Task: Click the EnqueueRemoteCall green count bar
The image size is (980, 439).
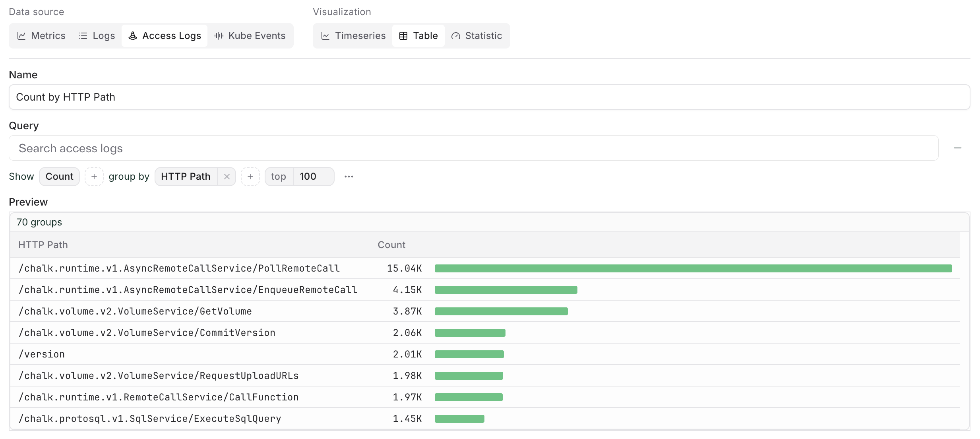Action: click(506, 290)
